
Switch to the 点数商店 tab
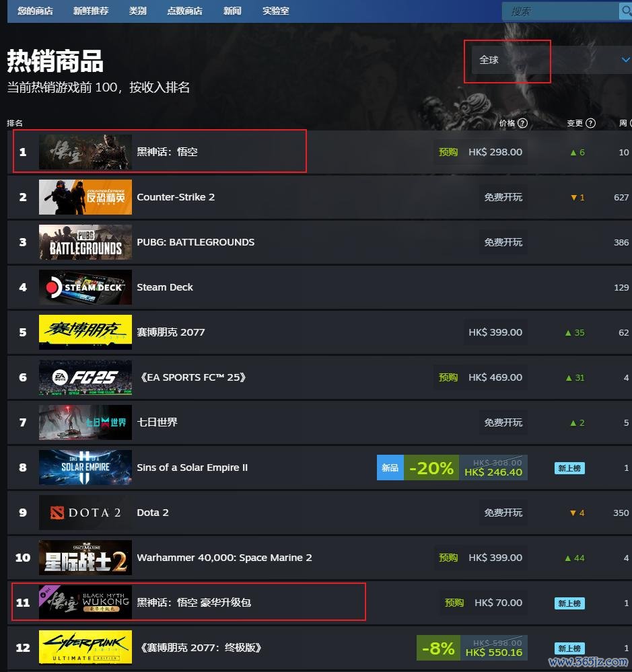185,11
